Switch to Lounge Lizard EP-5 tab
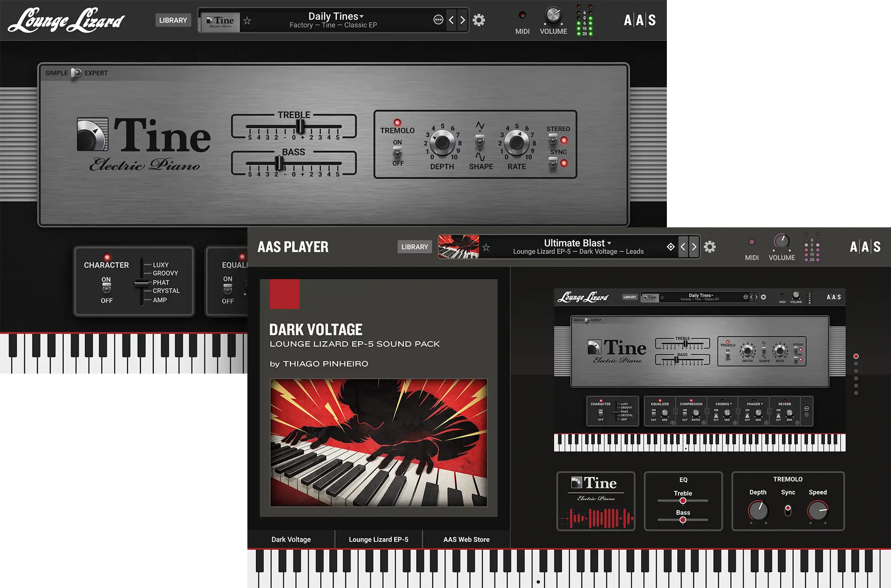This screenshot has width=891, height=588. click(x=379, y=539)
